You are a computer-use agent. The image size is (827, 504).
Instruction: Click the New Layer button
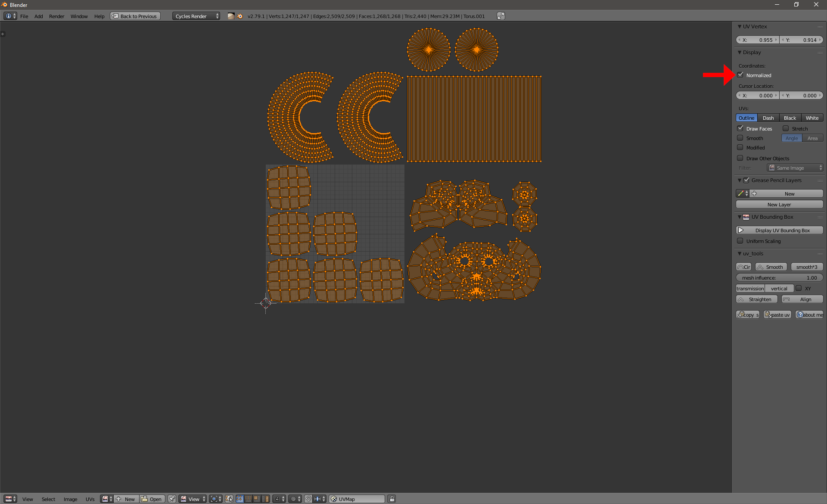(779, 205)
